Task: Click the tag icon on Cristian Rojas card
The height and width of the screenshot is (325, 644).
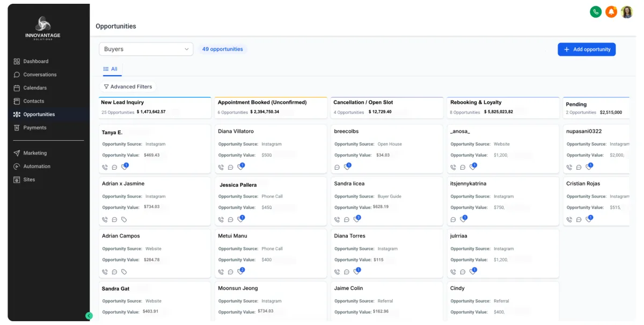Action: (589, 219)
